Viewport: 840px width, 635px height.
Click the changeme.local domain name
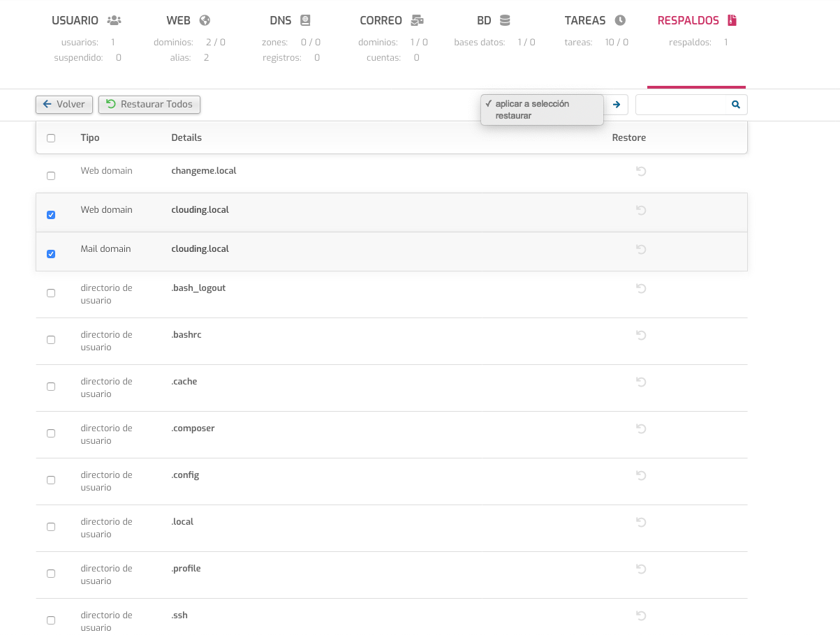204,171
